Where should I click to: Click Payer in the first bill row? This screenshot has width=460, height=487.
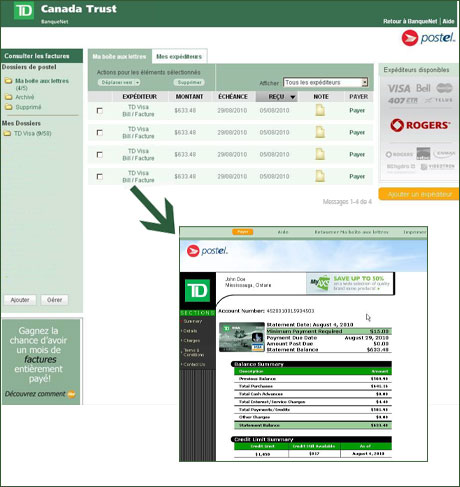tap(357, 110)
